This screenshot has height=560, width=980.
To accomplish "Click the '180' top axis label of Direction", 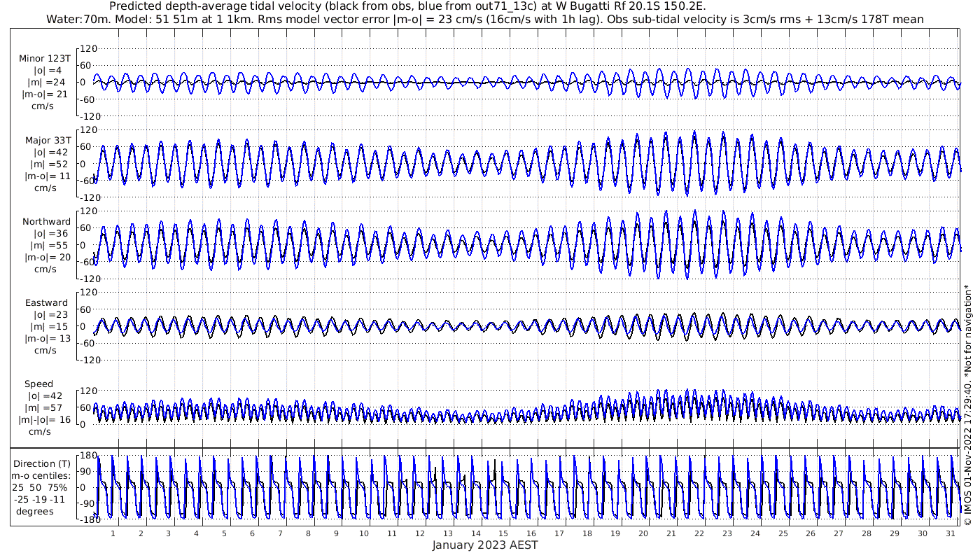I will click(87, 456).
